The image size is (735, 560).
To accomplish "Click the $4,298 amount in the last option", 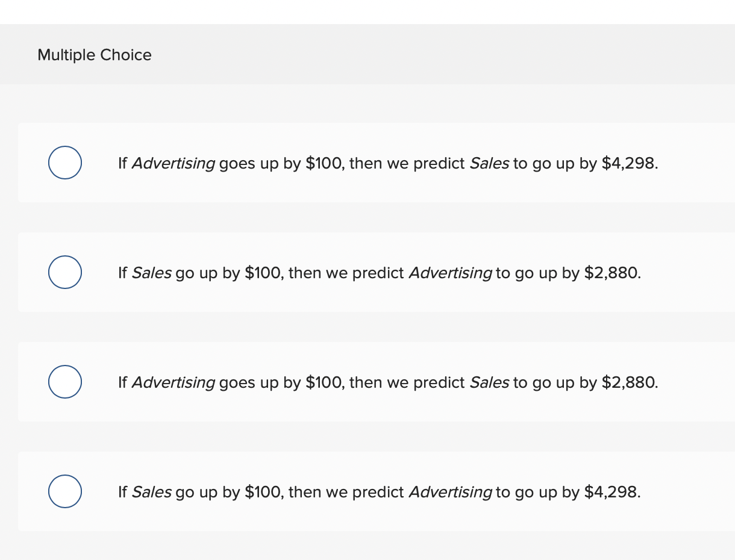I will pos(613,493).
